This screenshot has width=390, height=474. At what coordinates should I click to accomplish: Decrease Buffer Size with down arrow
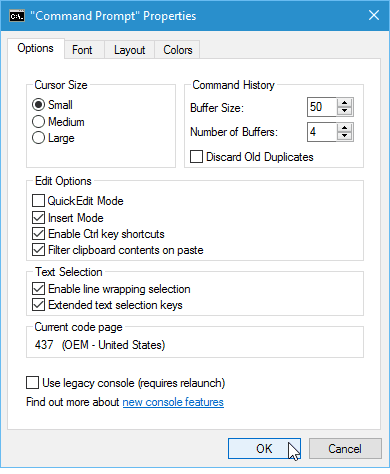[344, 111]
